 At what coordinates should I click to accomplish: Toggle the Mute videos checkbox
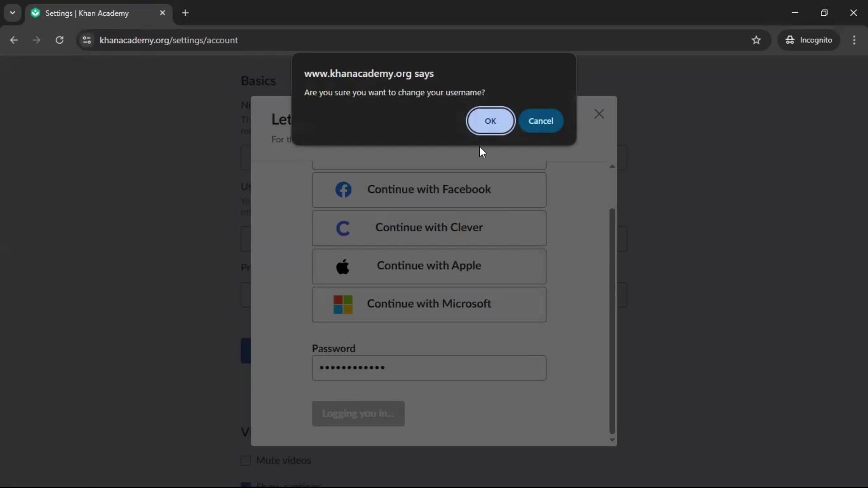pos(246,461)
